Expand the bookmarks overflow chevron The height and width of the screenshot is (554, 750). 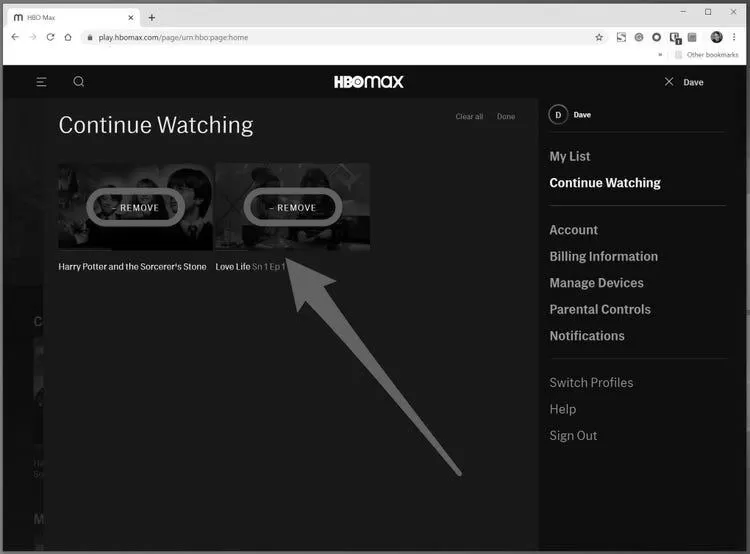click(660, 55)
